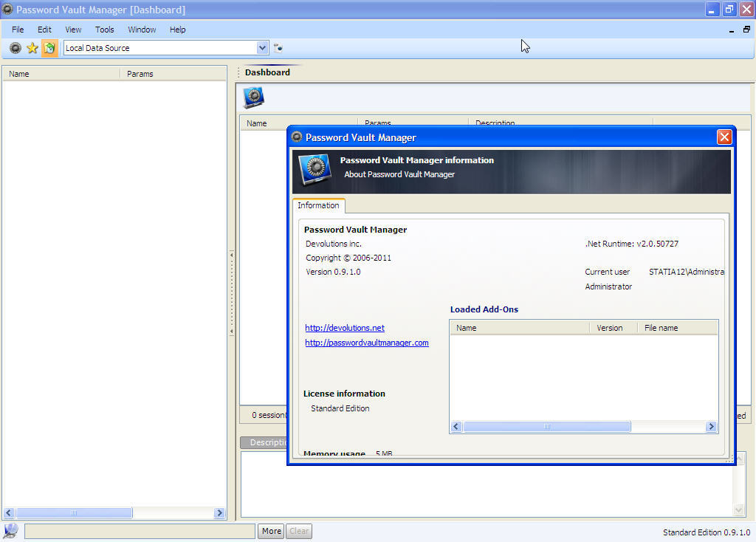Click the left panel horizontal scrollbar thumb

point(74,512)
